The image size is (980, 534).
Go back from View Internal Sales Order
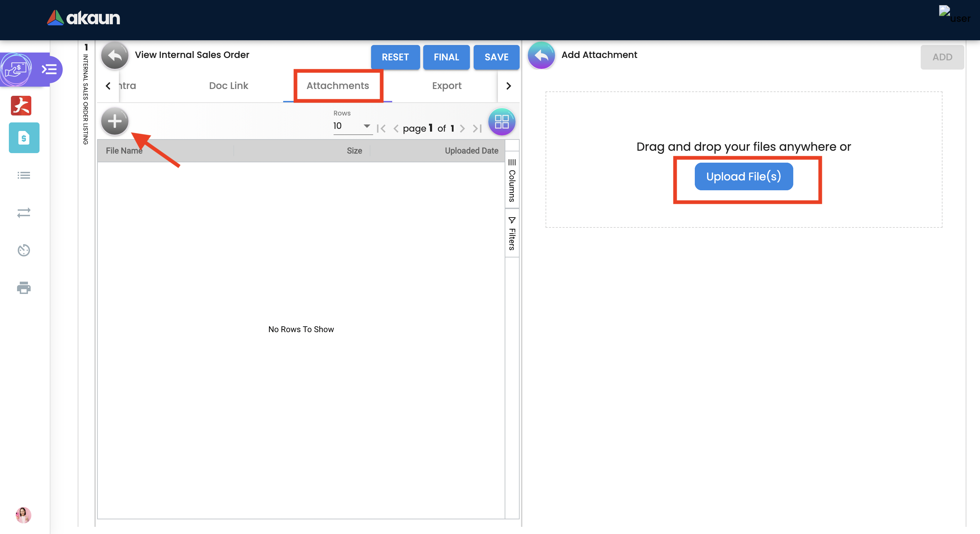(114, 56)
